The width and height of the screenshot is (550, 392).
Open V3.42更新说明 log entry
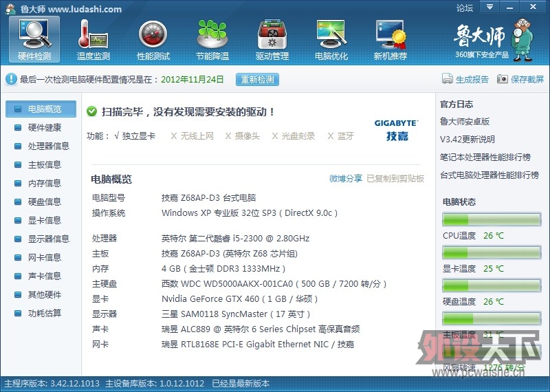[x=467, y=140]
